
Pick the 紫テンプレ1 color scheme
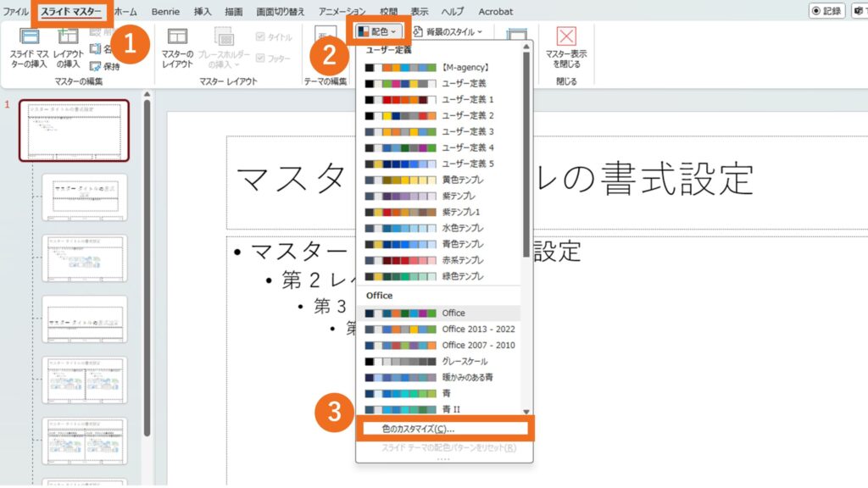coord(439,212)
